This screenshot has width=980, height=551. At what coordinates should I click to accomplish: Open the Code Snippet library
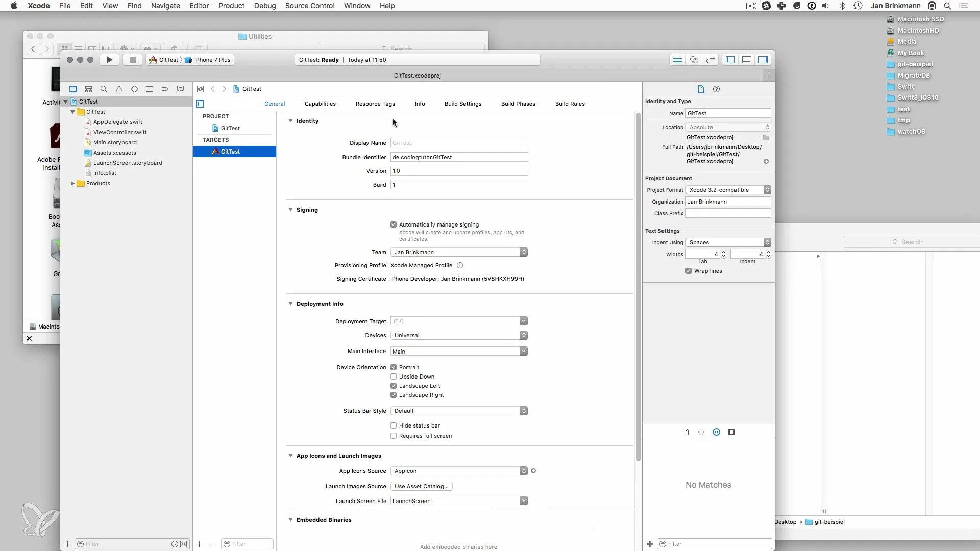[701, 432]
